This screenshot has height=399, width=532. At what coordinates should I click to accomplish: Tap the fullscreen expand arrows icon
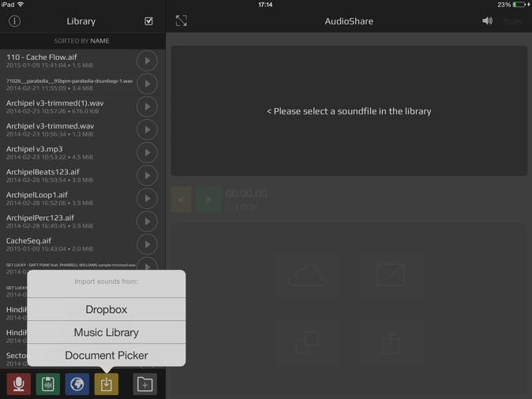pos(182,21)
